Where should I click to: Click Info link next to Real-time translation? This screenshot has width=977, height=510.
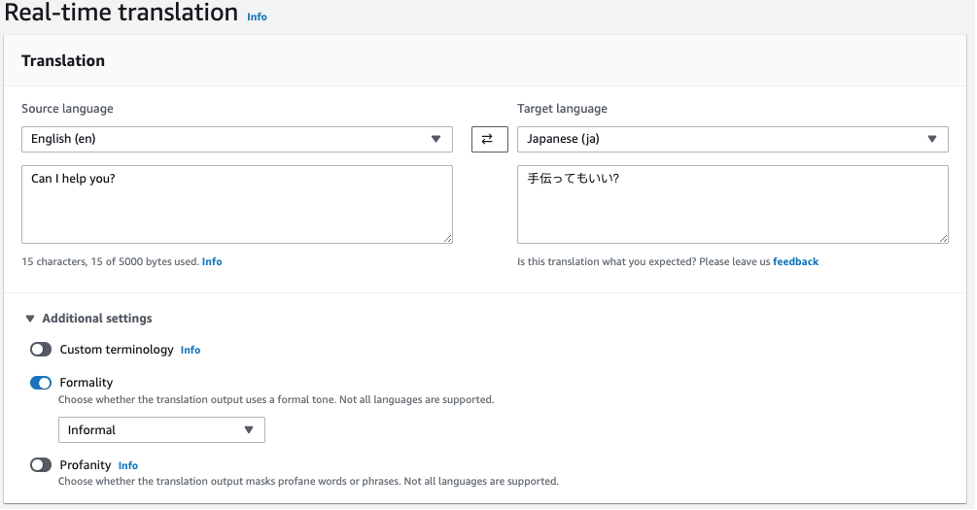click(x=257, y=17)
